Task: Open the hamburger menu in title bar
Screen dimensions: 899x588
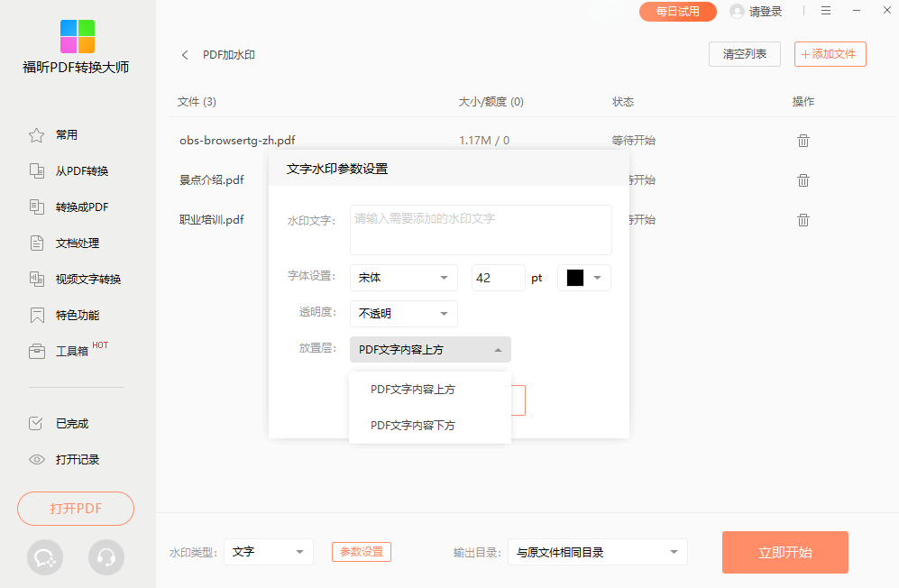Action: click(825, 11)
